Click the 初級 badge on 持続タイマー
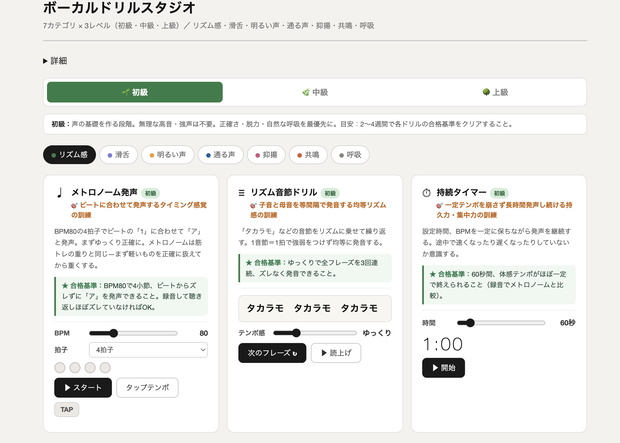Screen dimensions: 620x443 click(499, 193)
